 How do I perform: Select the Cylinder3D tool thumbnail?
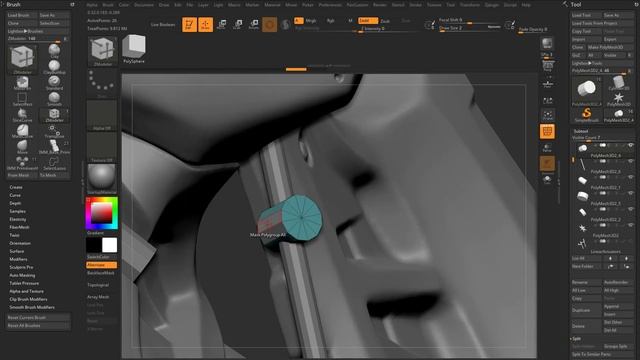point(618,83)
